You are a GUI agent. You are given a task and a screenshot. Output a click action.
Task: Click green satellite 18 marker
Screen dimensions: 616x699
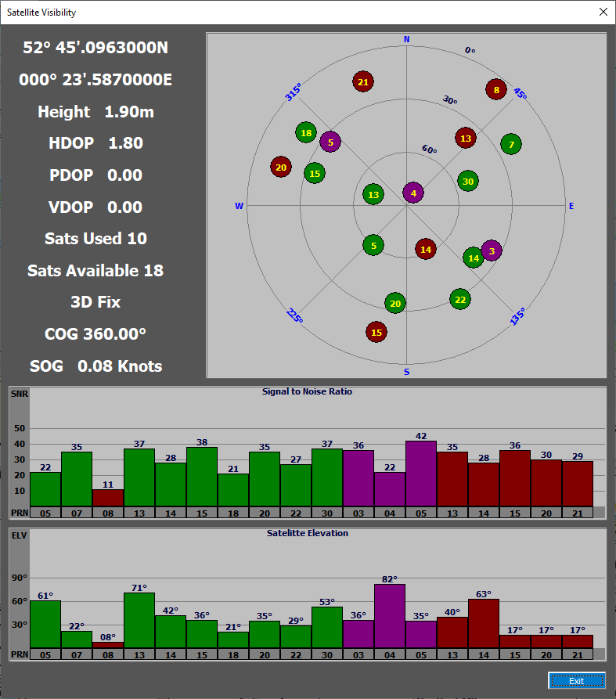306,133
